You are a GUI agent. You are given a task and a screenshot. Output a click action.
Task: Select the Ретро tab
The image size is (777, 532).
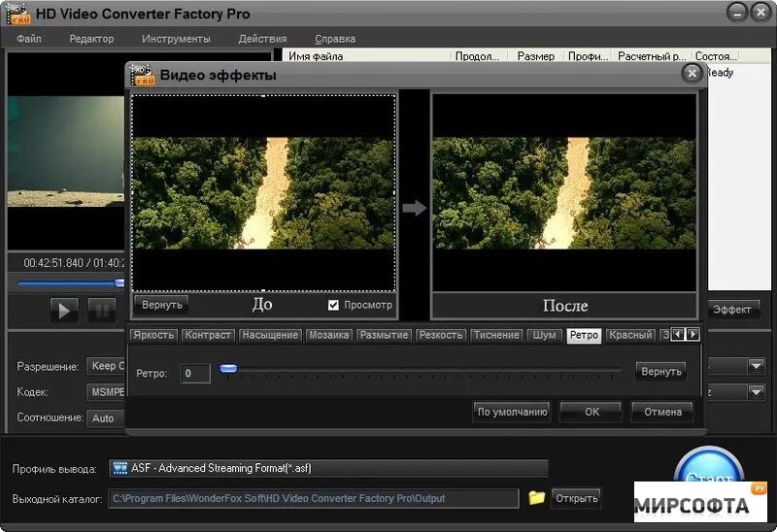(585, 335)
